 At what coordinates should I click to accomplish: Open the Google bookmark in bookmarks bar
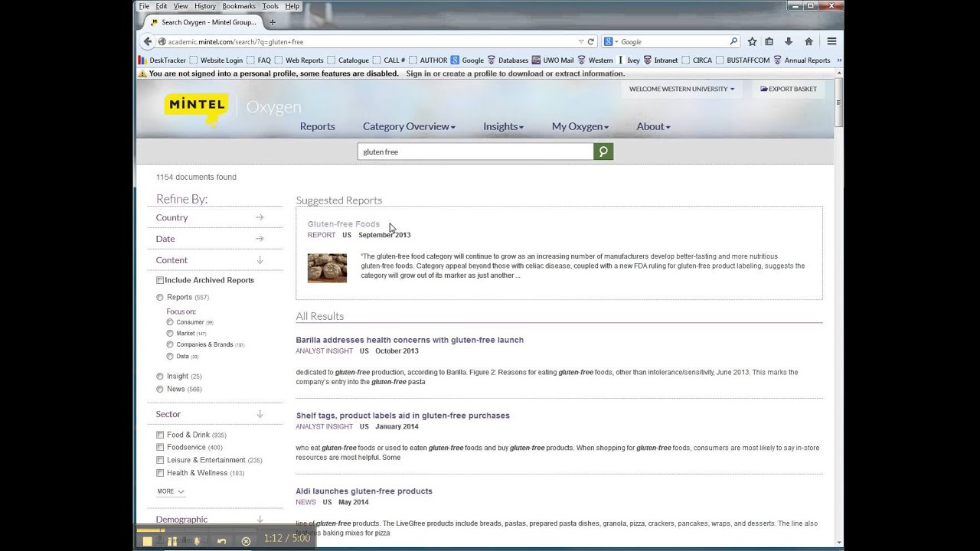pyautogui.click(x=467, y=60)
